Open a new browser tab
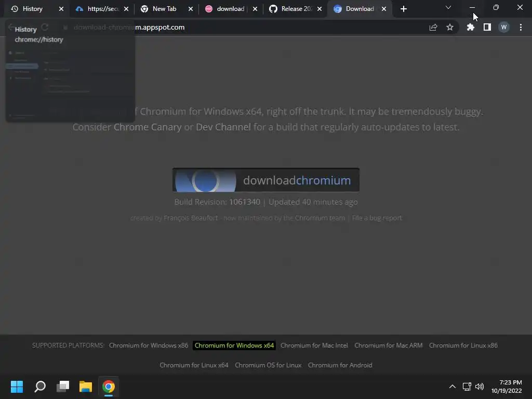532x399 pixels. tap(403, 9)
